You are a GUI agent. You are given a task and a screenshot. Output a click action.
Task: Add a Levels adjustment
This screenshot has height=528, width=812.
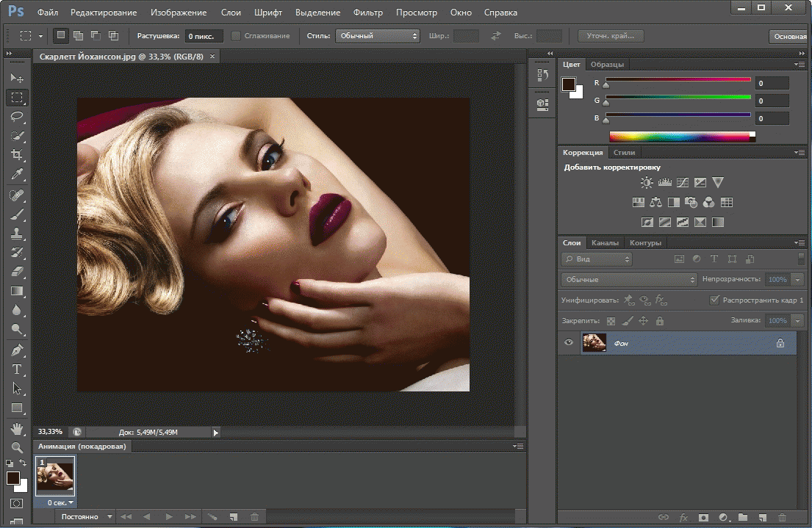[664, 182]
